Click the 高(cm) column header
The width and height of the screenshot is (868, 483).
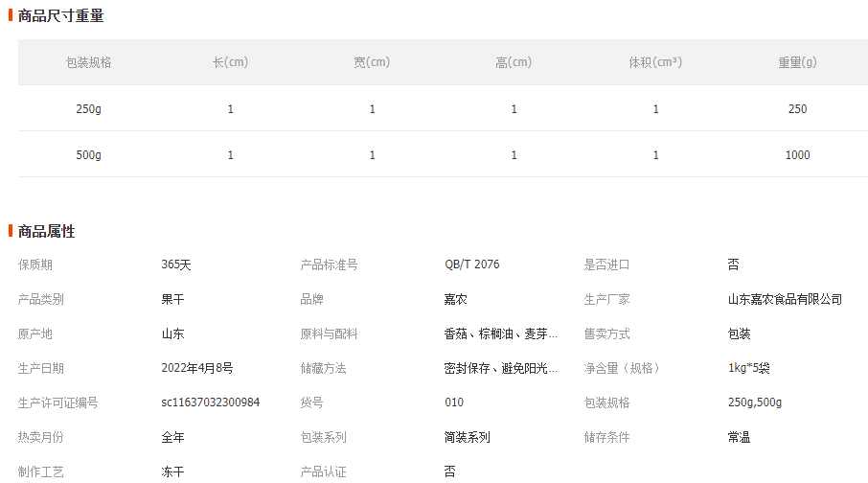514,62
